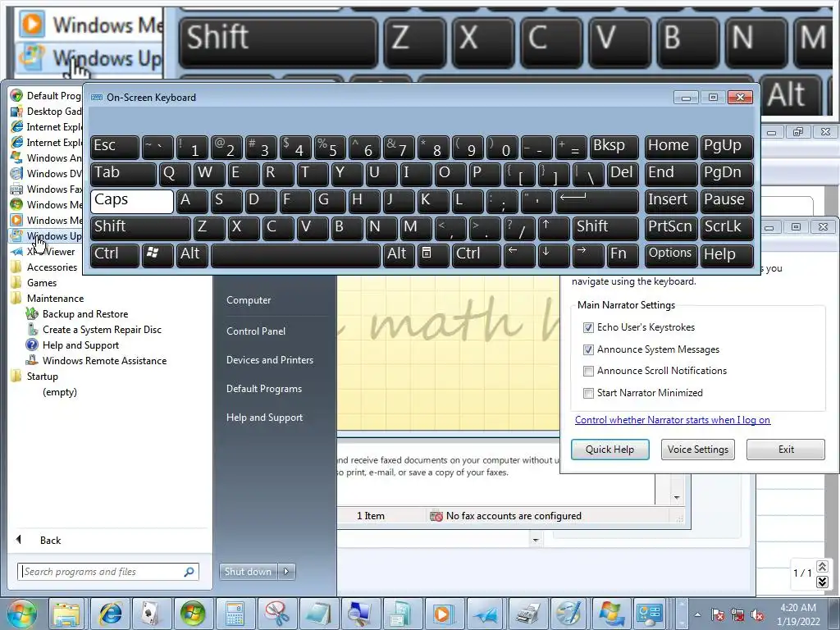Viewport: 840px width, 630px height.
Task: Toggle the left Shift key on the keyboard
Action: pos(140,228)
